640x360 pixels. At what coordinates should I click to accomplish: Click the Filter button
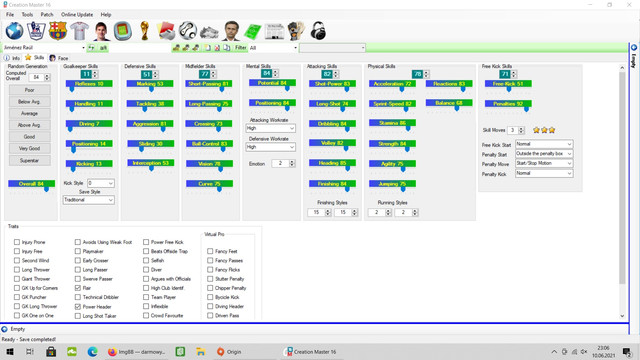tap(241, 48)
